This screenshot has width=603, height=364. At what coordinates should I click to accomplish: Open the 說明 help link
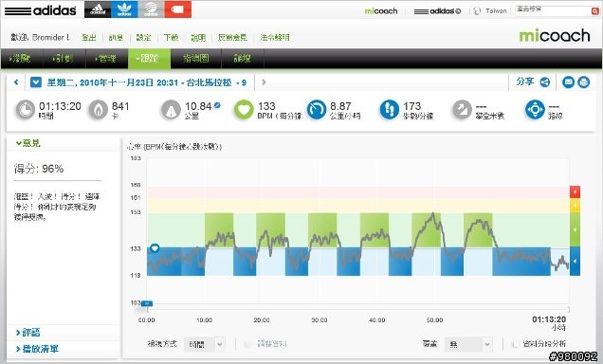[x=198, y=37]
